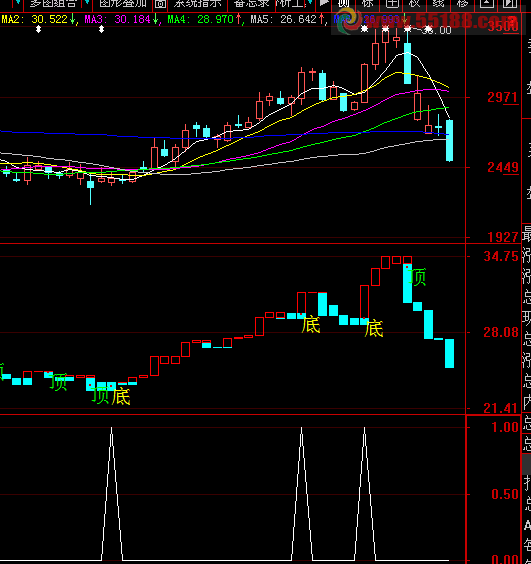Click the boxed up-arrow toolbar icon
The width and height of the screenshot is (531, 564).
tap(486, 4)
